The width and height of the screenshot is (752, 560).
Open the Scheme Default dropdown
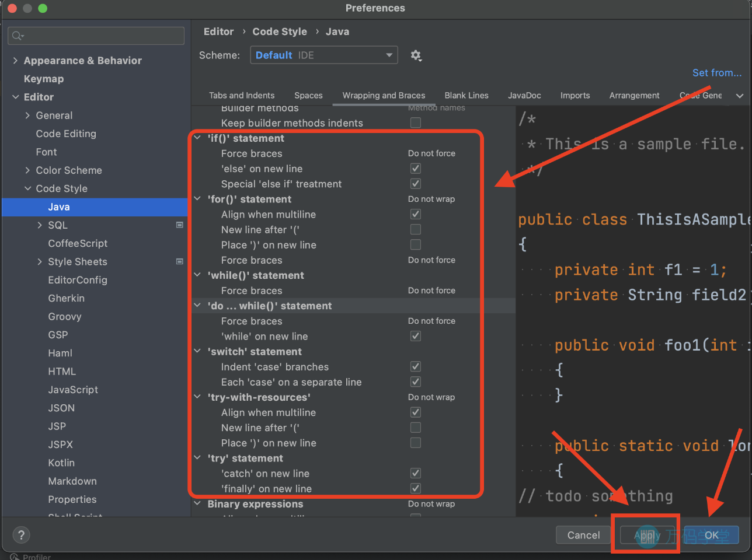[x=324, y=55]
